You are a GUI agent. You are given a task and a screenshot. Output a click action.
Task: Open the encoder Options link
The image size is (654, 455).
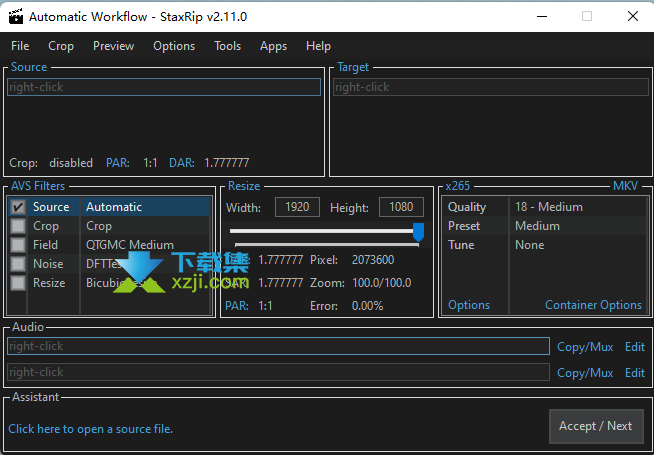(469, 305)
